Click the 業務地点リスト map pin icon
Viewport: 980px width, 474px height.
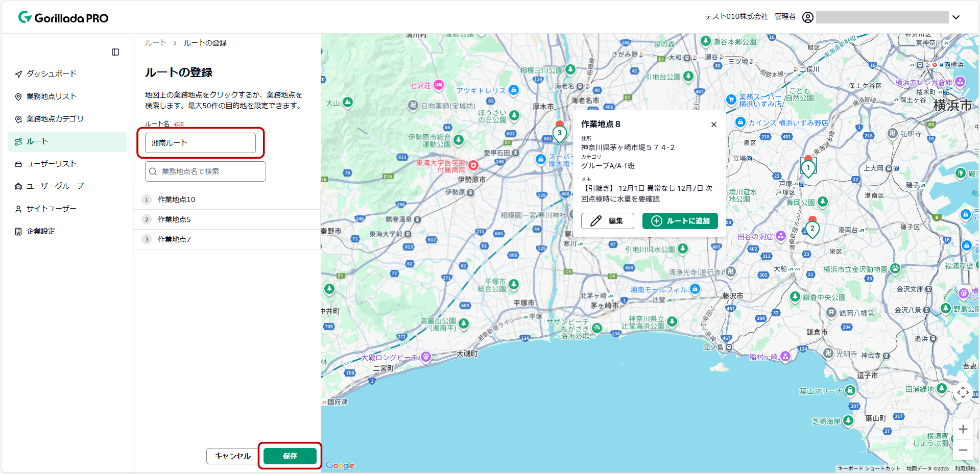tap(18, 96)
